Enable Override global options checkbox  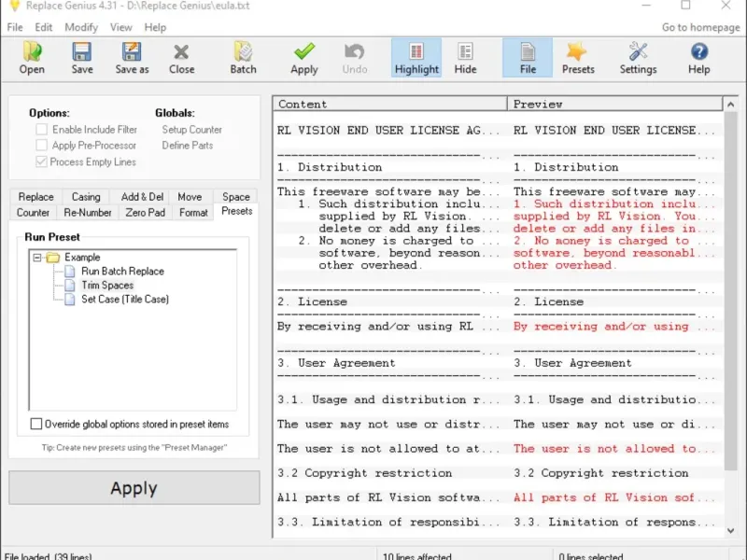click(x=36, y=424)
